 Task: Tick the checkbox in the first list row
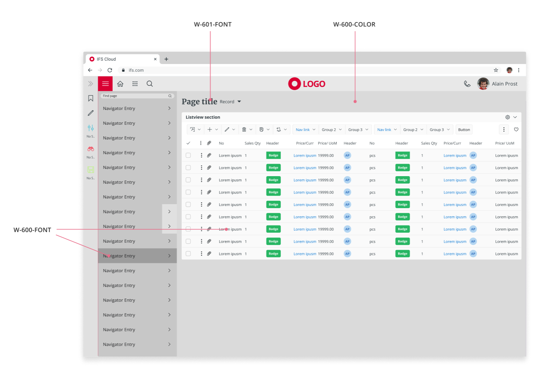(188, 156)
